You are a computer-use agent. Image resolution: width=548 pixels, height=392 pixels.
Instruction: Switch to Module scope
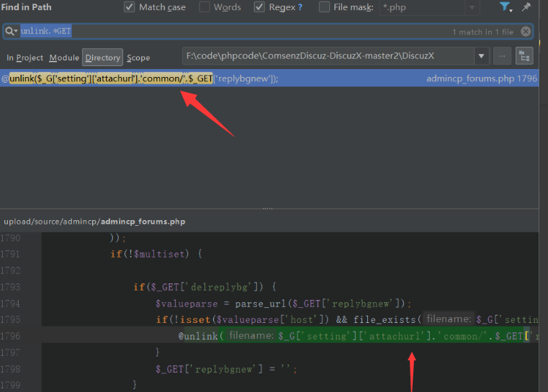pos(64,58)
